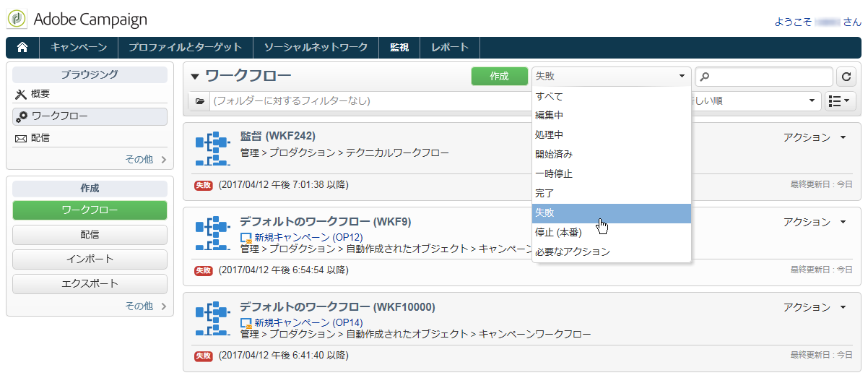The image size is (868, 378).
Task: Open 配信 in the browsing panel
Action: coord(90,138)
